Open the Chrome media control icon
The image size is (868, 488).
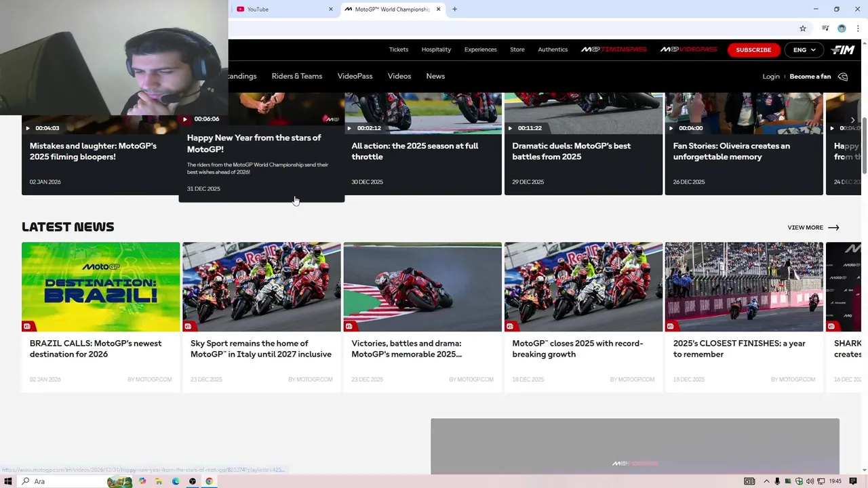pos(825,28)
